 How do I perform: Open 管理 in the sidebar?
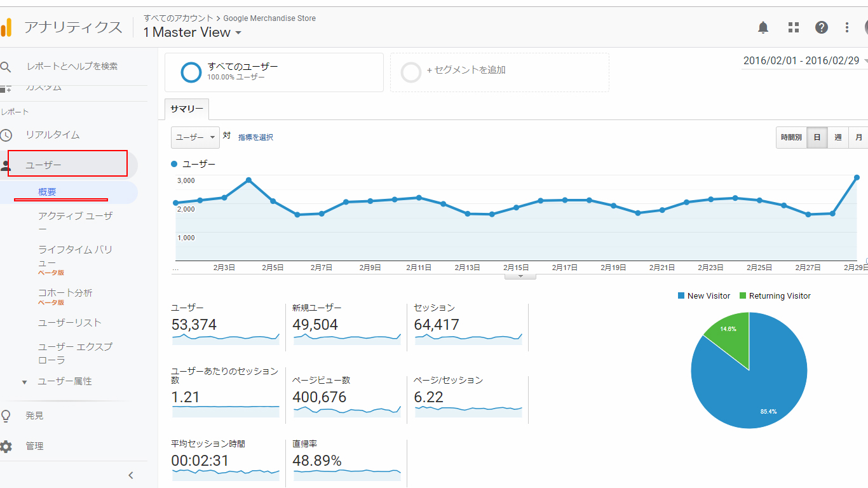[x=34, y=446]
